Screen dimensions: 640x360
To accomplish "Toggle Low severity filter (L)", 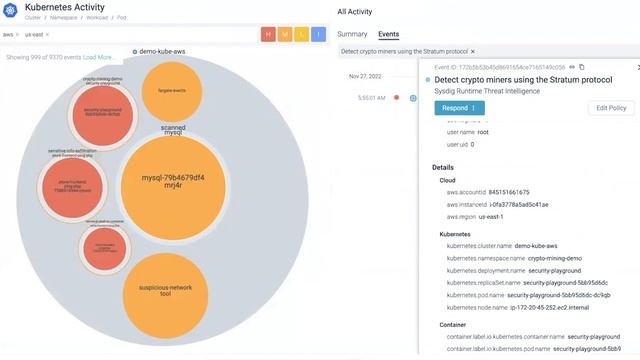I will 302,34.
